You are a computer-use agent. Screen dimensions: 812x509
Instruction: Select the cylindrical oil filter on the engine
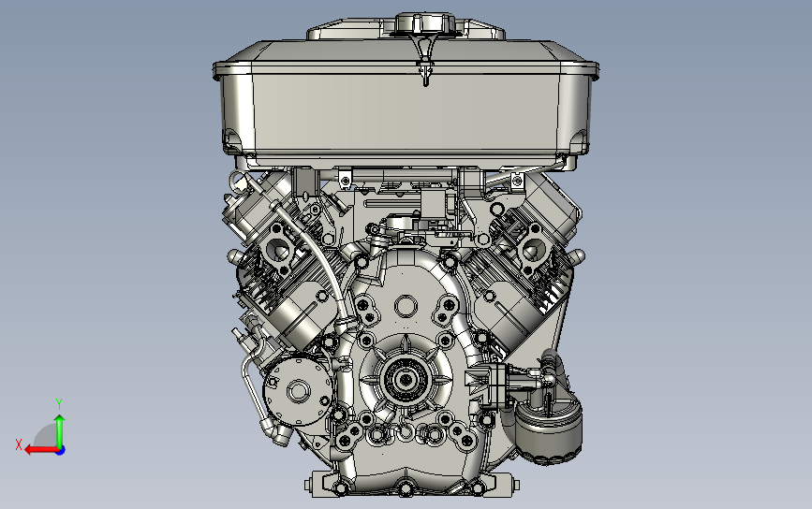coord(549,430)
